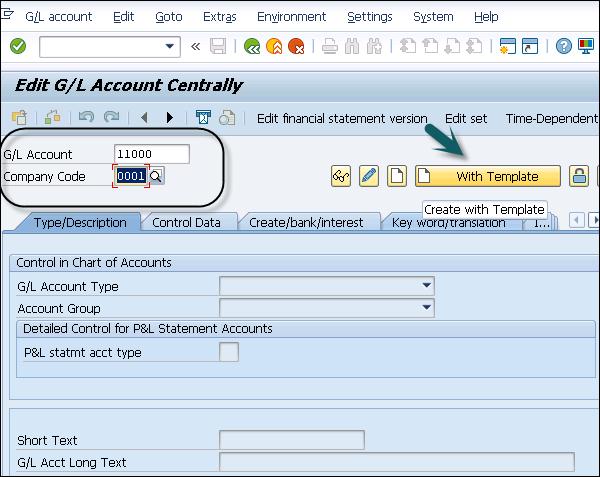Screen dimensions: 600x477
Task: Open Company Code search help
Action: [x=156, y=176]
